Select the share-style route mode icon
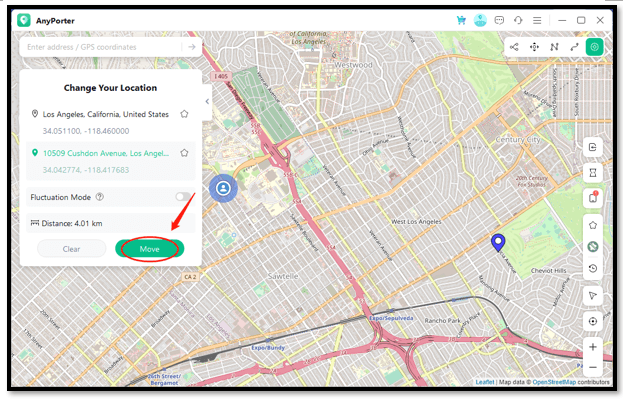 (514, 47)
